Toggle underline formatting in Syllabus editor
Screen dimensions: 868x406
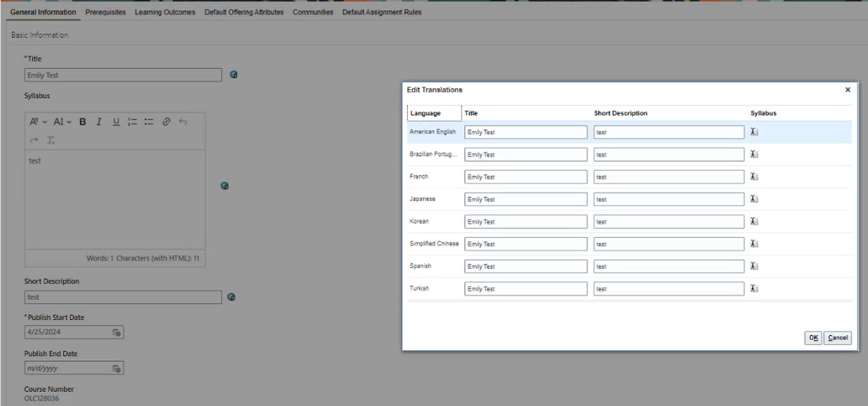[115, 122]
